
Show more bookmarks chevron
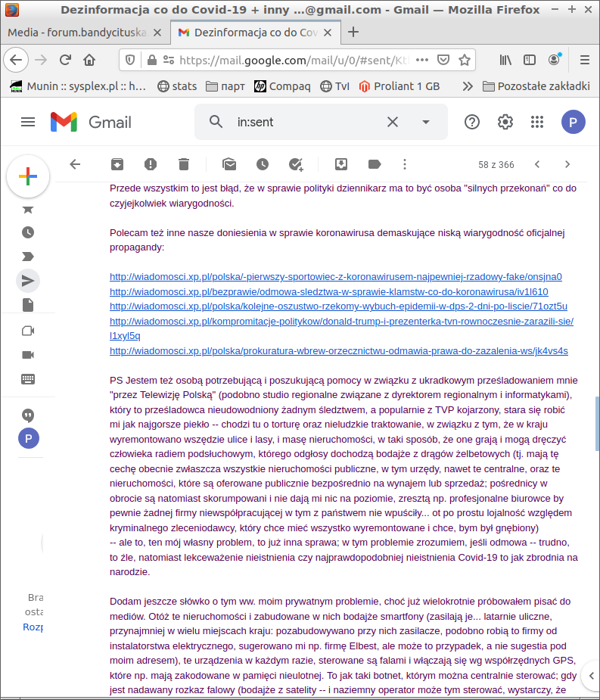(x=468, y=86)
